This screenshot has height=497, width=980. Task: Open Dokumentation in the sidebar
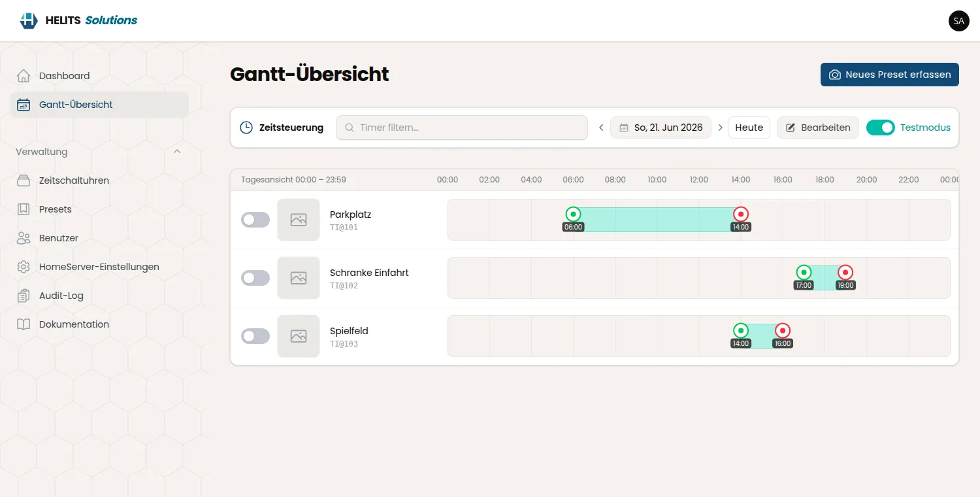(x=99, y=324)
